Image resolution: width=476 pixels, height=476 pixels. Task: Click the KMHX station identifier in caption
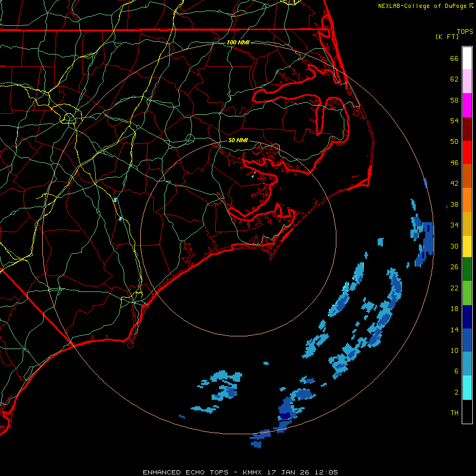click(x=253, y=472)
